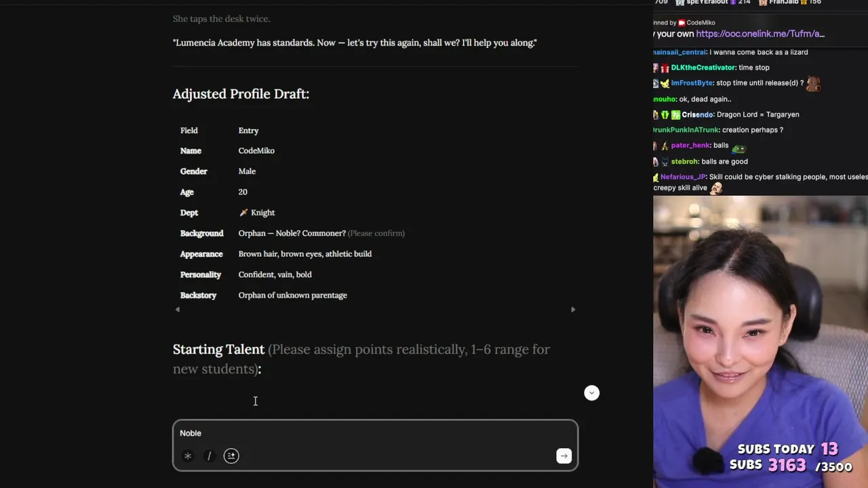Viewport: 868px width, 488px height.
Task: Click the green badge beside Crisendo
Action: click(x=675, y=115)
